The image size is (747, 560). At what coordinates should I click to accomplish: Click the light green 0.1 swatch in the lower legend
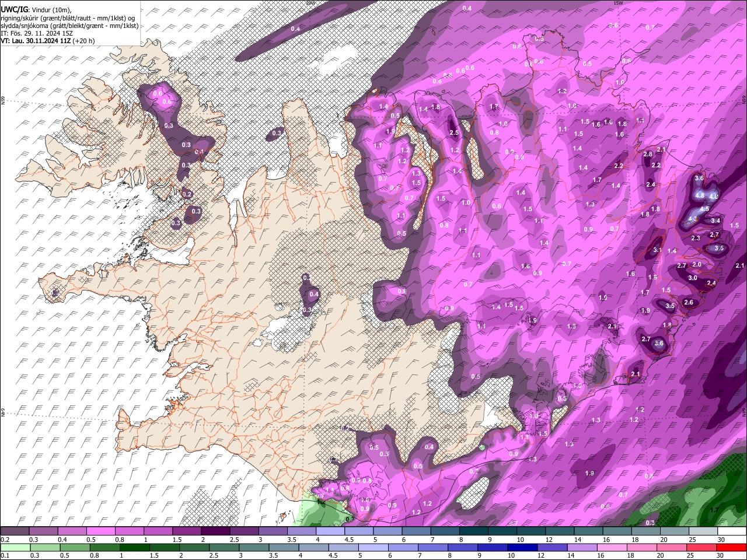click(16, 547)
